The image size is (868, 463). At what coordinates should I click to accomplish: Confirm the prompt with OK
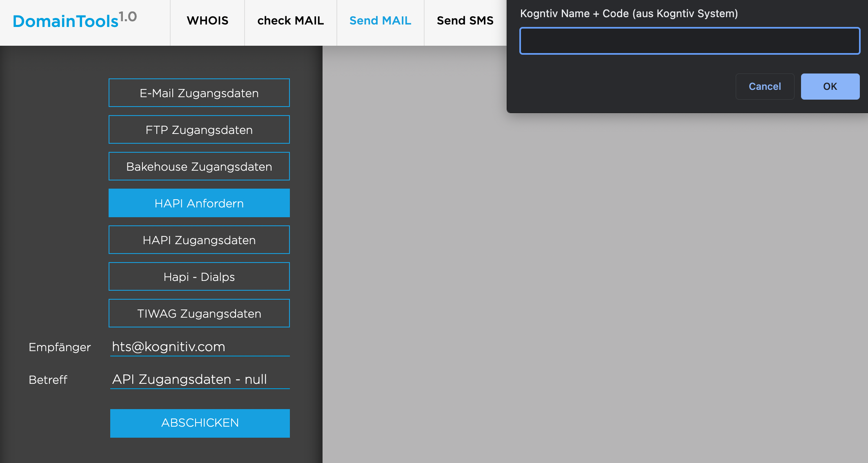(830, 87)
